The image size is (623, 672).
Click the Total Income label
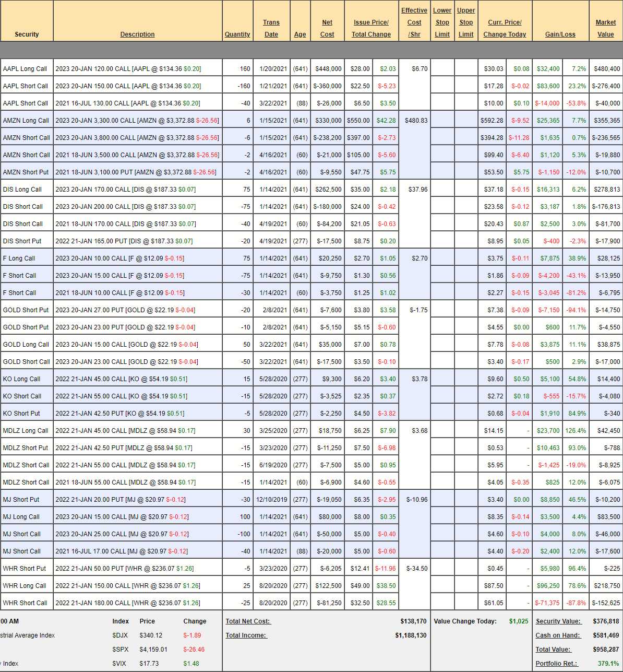coord(246,635)
